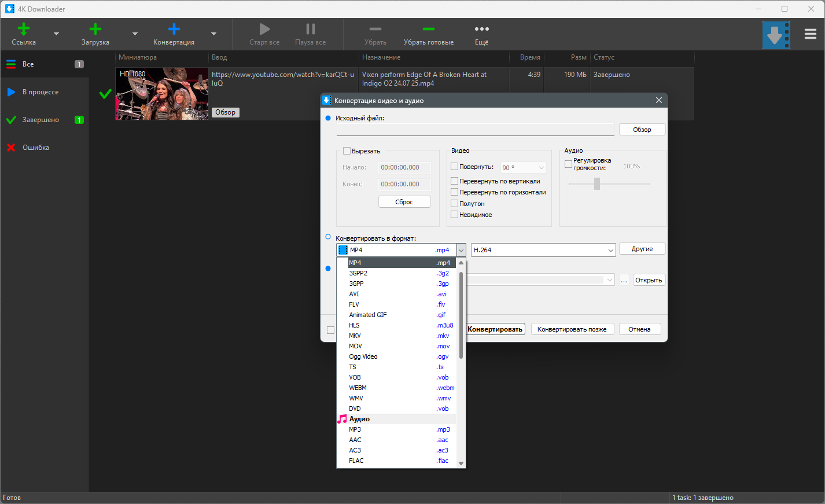Expand the H.264 codec dropdown
The width and height of the screenshot is (825, 504).
click(610, 250)
